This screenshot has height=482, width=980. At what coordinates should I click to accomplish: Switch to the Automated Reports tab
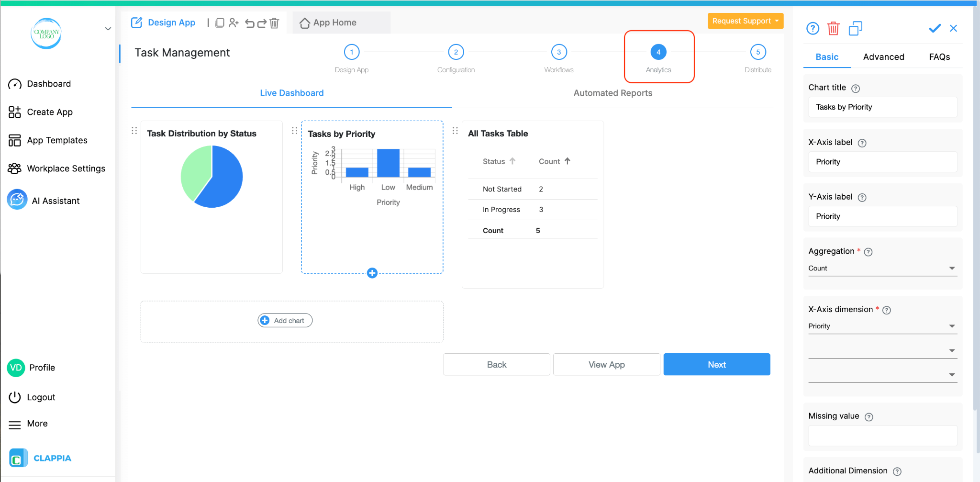[612, 92]
